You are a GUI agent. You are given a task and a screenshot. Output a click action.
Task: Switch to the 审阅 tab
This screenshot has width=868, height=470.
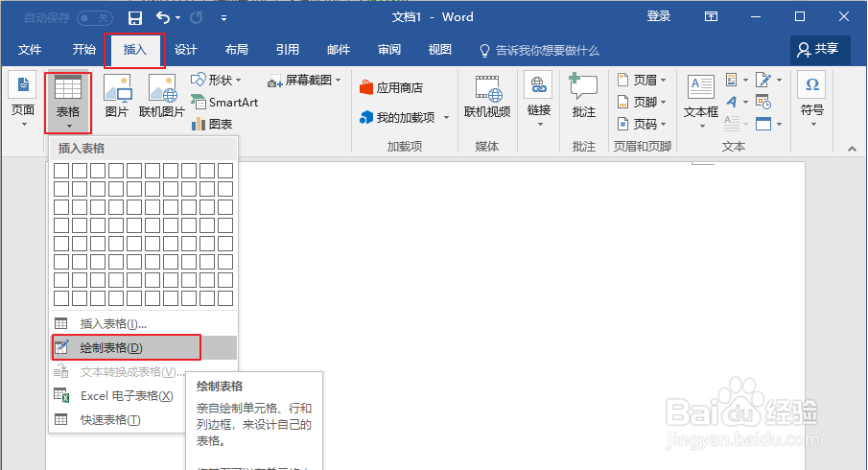(389, 50)
